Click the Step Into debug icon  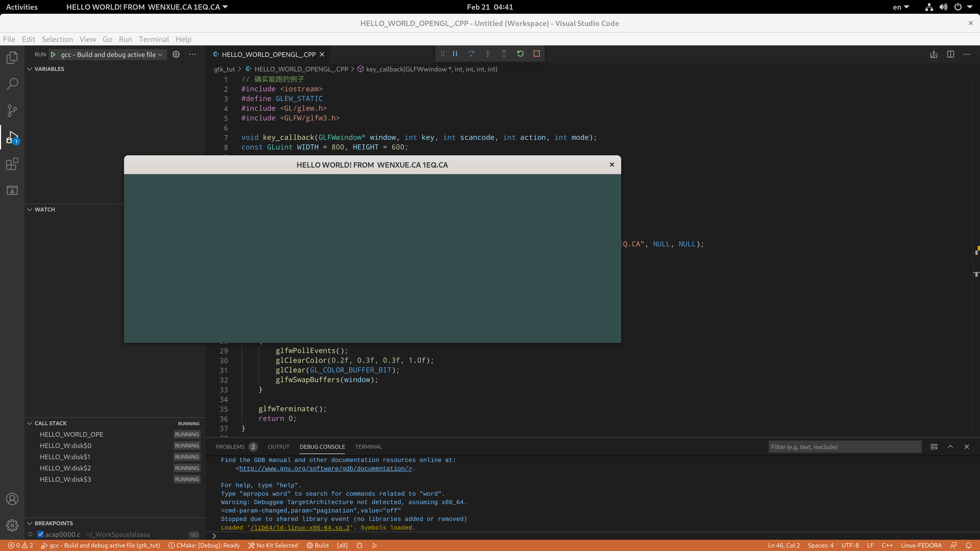coord(487,54)
